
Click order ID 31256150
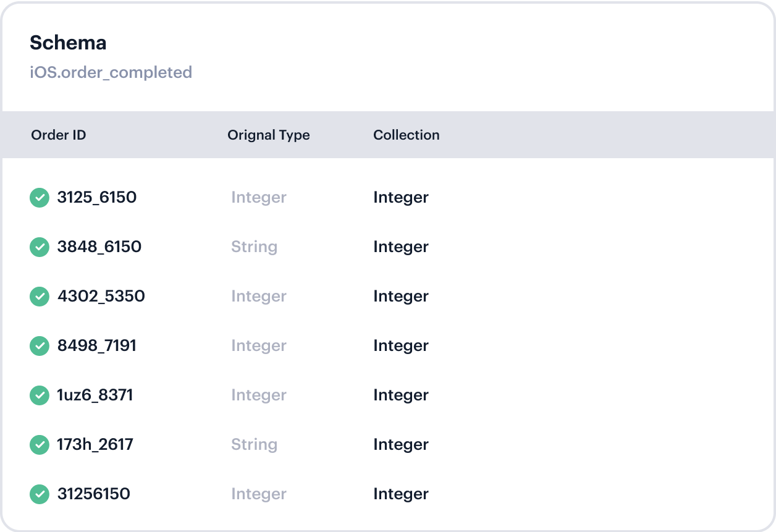(x=94, y=494)
